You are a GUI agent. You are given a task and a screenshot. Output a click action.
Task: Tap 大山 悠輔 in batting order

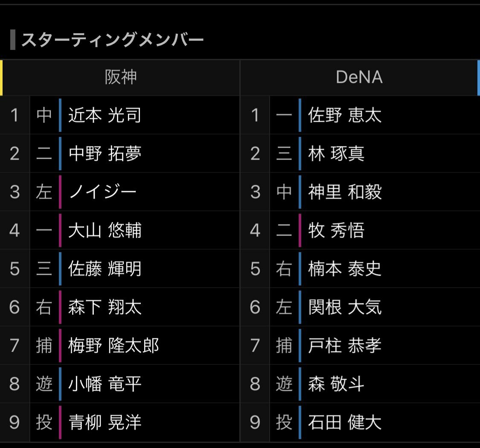(105, 230)
